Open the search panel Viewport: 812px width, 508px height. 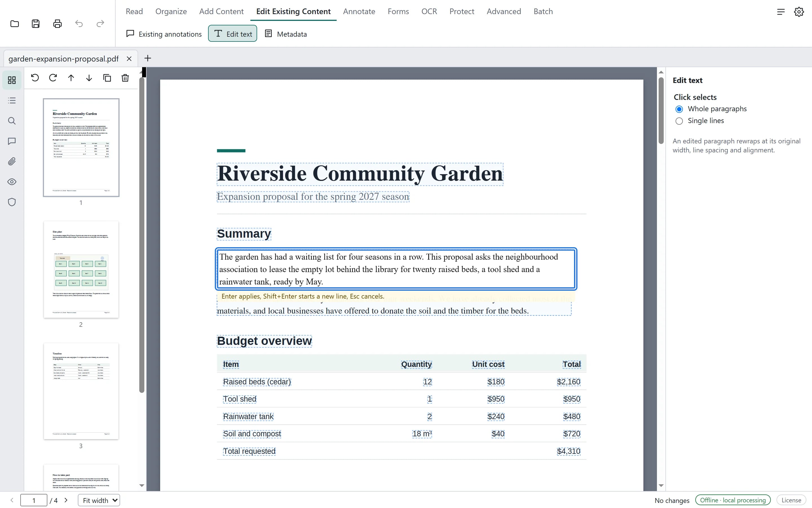(x=12, y=121)
